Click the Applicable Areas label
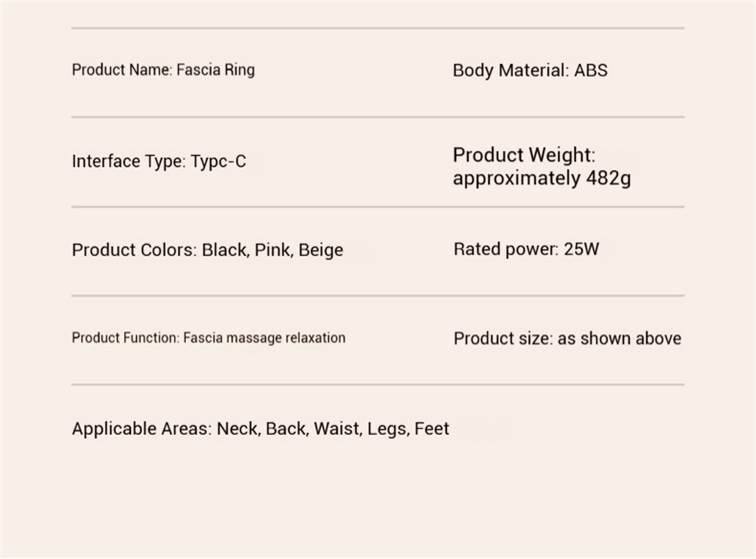This screenshot has width=756, height=559. (x=141, y=428)
